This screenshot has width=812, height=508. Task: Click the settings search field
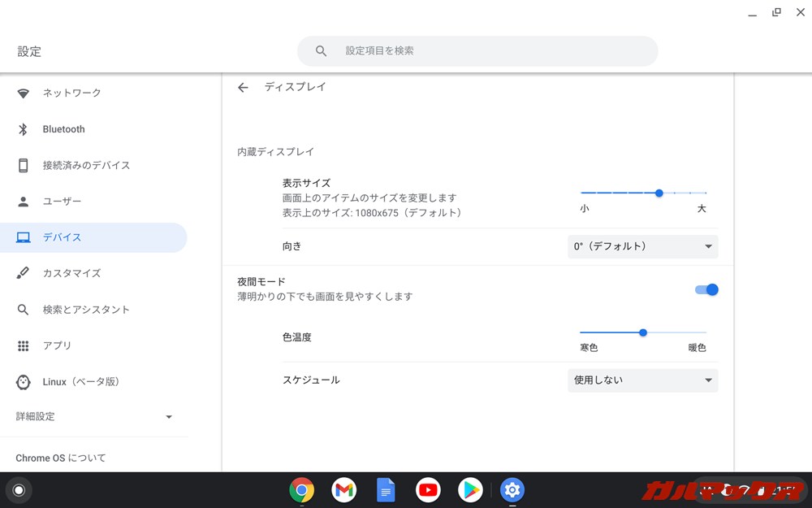tap(477, 50)
